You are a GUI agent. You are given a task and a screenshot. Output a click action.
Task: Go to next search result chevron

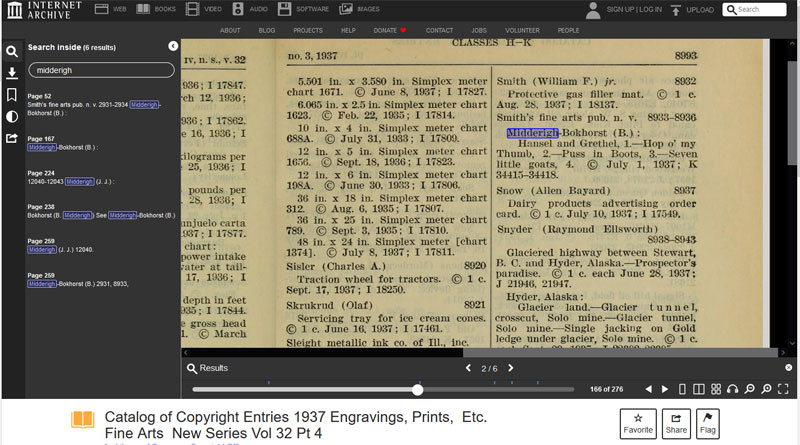point(511,368)
